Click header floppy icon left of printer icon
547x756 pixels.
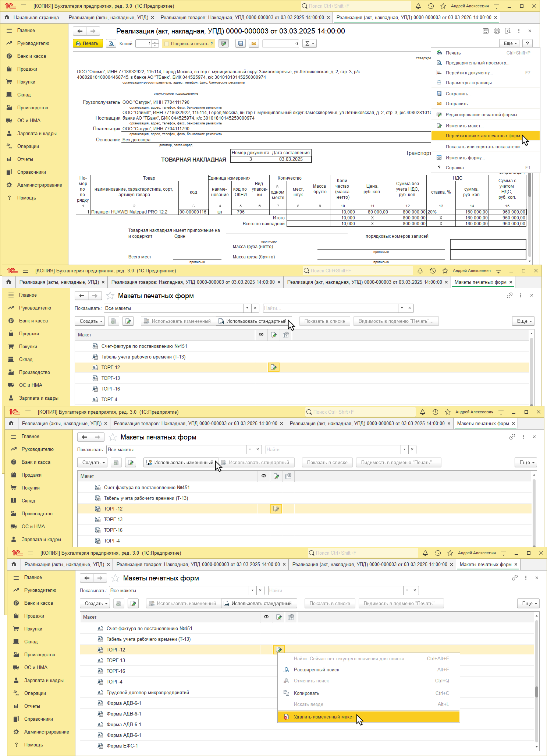(486, 31)
